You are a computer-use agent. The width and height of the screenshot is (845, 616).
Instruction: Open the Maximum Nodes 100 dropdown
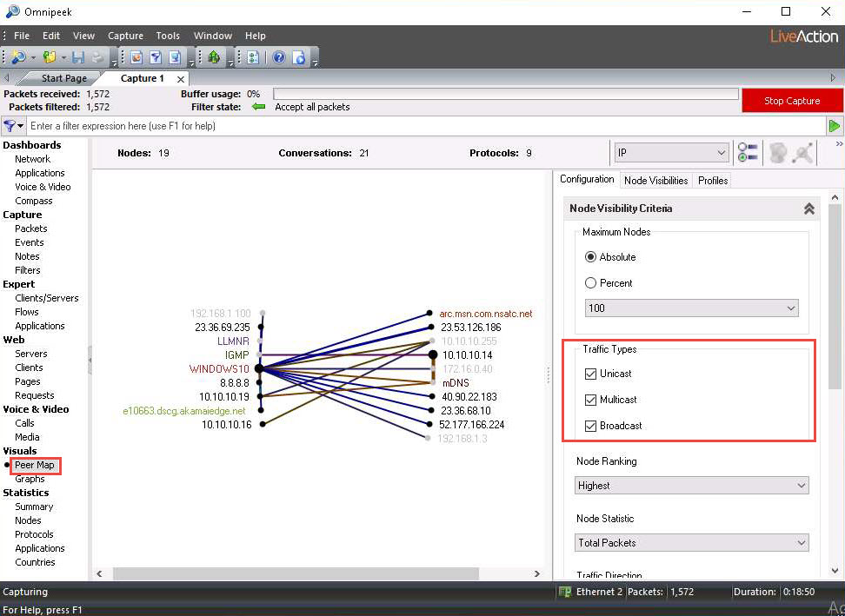(691, 308)
